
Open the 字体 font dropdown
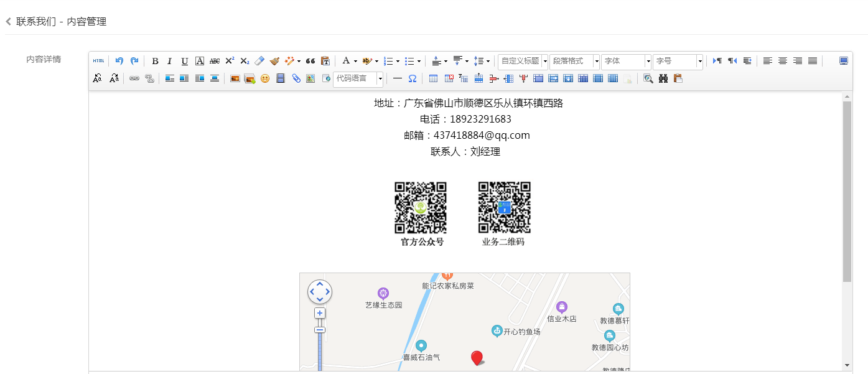pyautogui.click(x=626, y=61)
